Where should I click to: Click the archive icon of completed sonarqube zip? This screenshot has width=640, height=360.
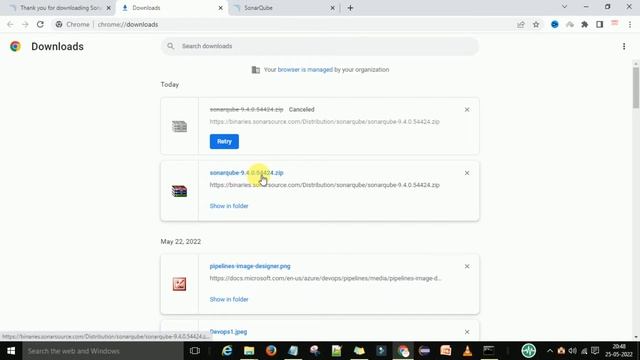pyautogui.click(x=179, y=191)
